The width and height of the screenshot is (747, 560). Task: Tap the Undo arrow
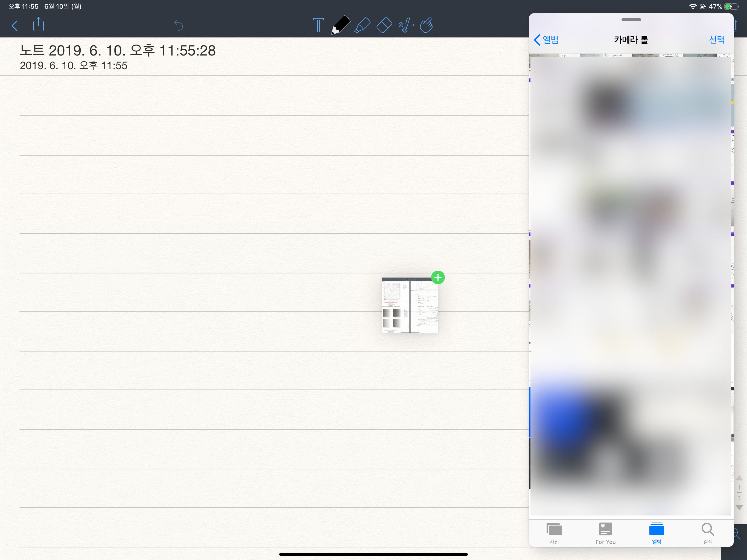pyautogui.click(x=178, y=25)
